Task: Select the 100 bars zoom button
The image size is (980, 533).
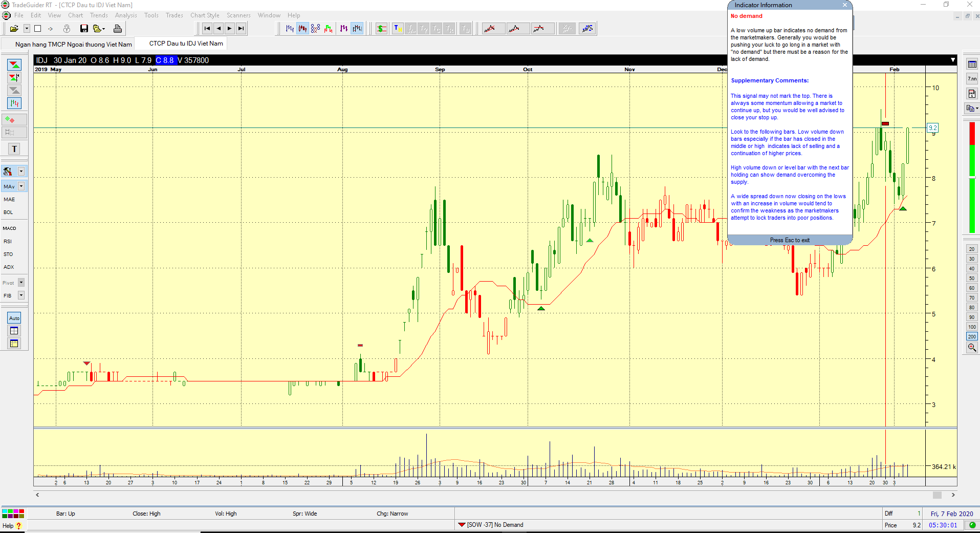Action: pyautogui.click(x=971, y=327)
